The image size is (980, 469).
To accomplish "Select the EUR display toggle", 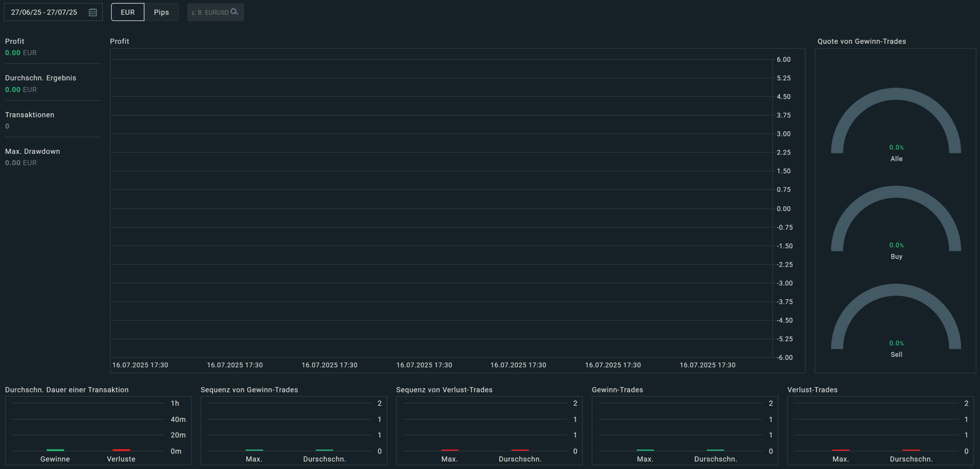I will pyautogui.click(x=128, y=12).
